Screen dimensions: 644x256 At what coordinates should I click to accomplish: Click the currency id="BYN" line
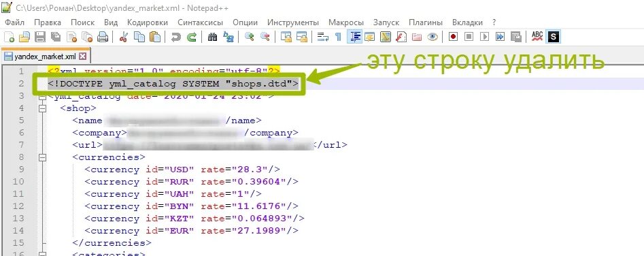(x=191, y=206)
